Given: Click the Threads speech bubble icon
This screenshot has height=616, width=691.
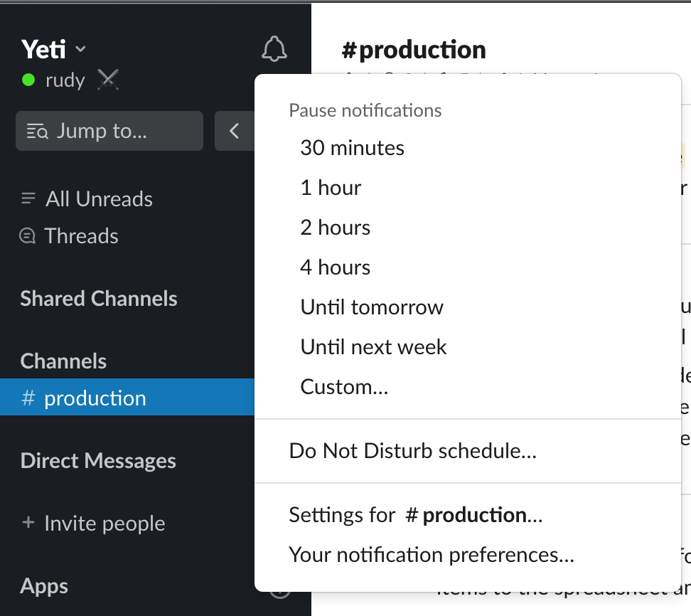Looking at the screenshot, I should coord(27,236).
